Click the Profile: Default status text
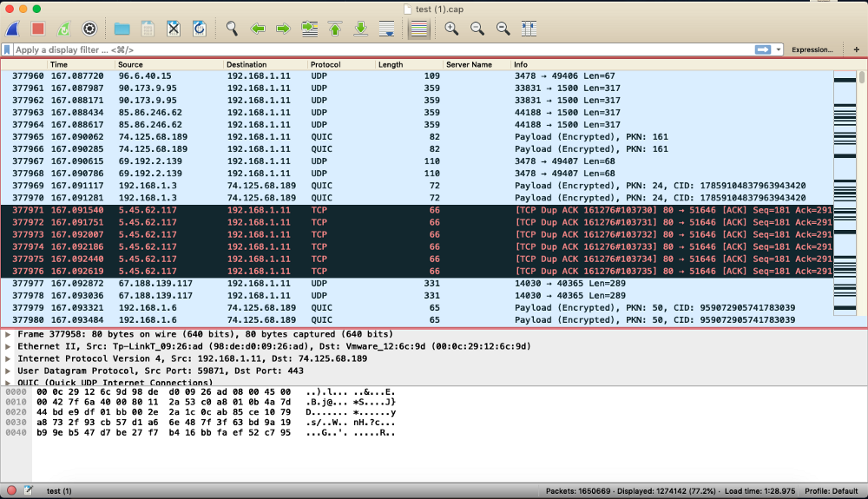 pos(831,491)
